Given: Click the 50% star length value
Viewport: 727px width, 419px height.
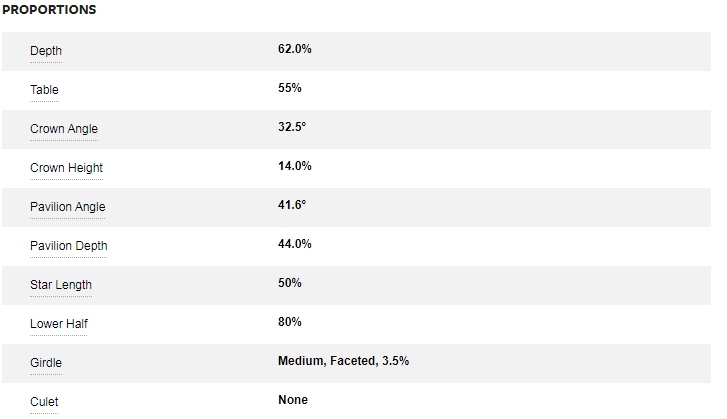Looking at the screenshot, I should (x=290, y=283).
